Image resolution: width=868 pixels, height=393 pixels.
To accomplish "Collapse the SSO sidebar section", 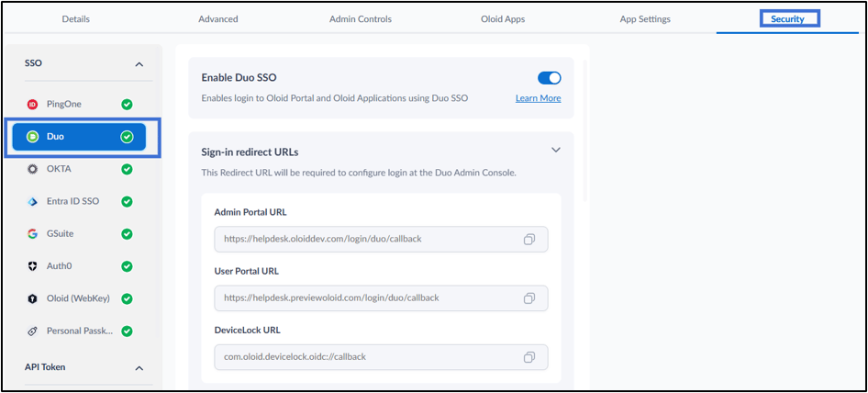I will pyautogui.click(x=139, y=64).
